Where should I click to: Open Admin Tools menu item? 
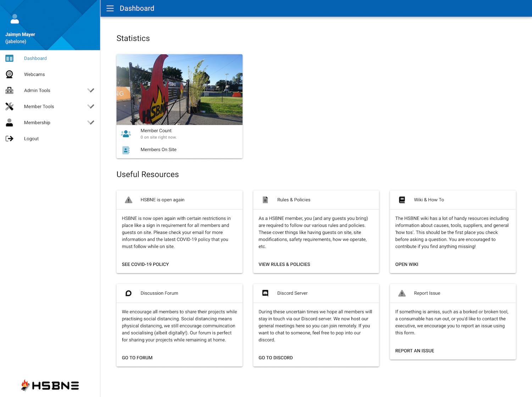pyautogui.click(x=50, y=90)
